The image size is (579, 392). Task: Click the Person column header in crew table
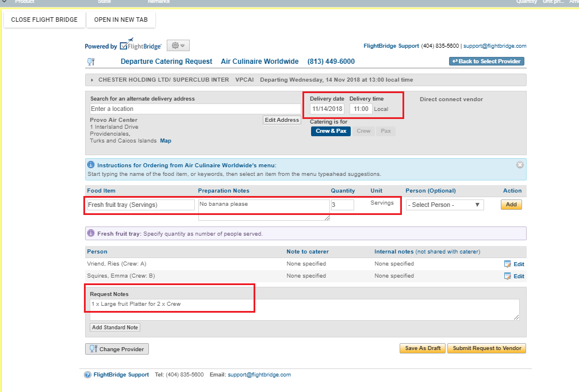pos(97,252)
